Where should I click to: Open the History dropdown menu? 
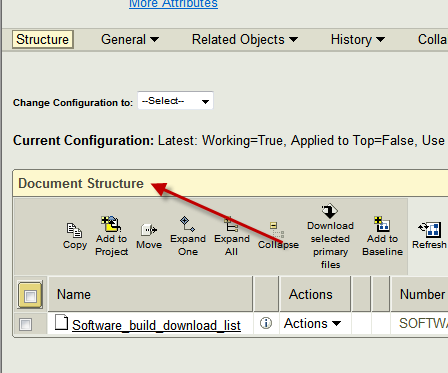tap(358, 40)
